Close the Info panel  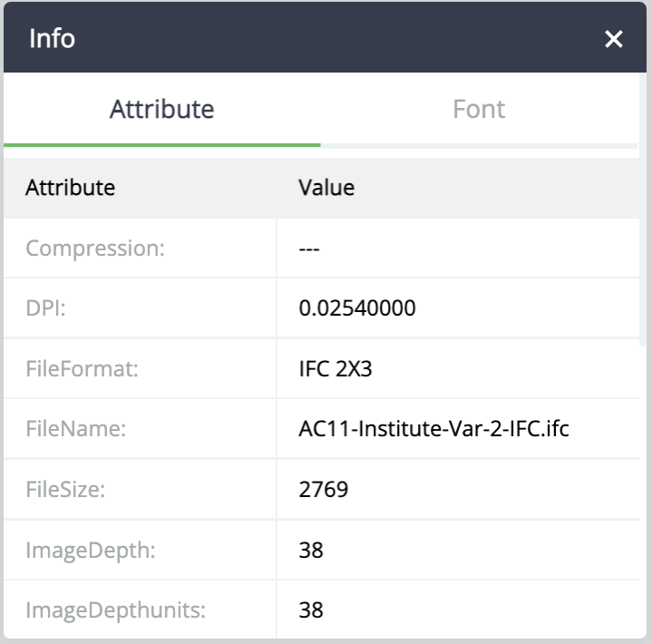point(613,39)
